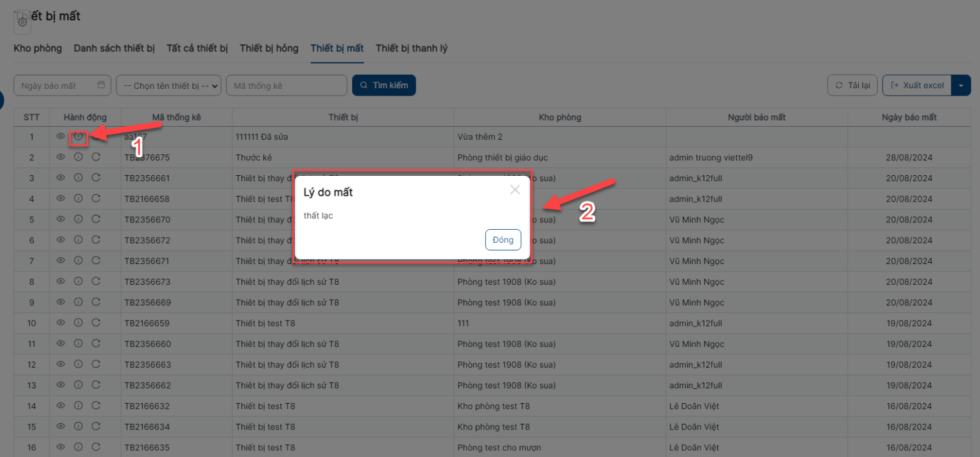Open the Chọn tên thiết bị dropdown
980x457 pixels.
point(168,86)
